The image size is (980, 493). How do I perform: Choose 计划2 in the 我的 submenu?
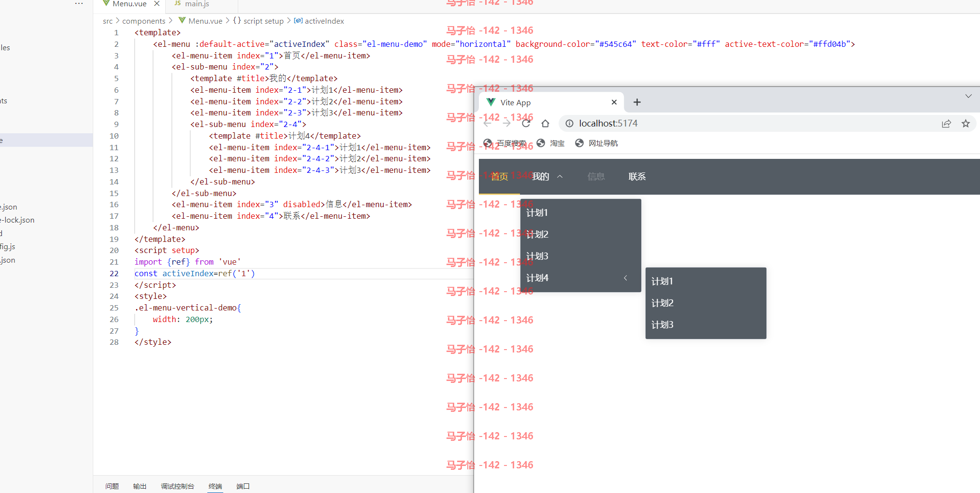tap(581, 235)
